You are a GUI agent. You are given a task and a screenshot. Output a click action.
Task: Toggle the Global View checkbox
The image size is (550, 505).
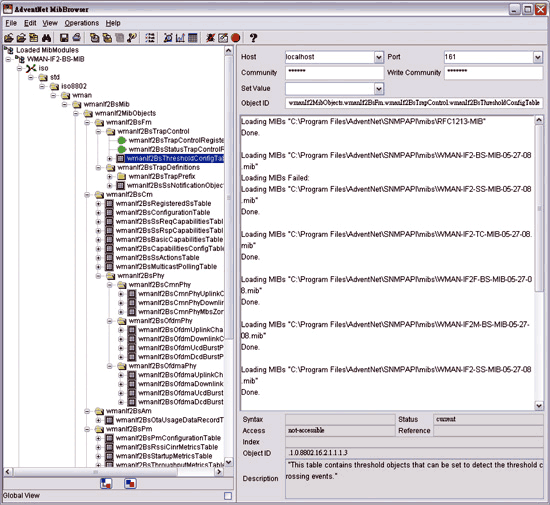click(x=228, y=496)
